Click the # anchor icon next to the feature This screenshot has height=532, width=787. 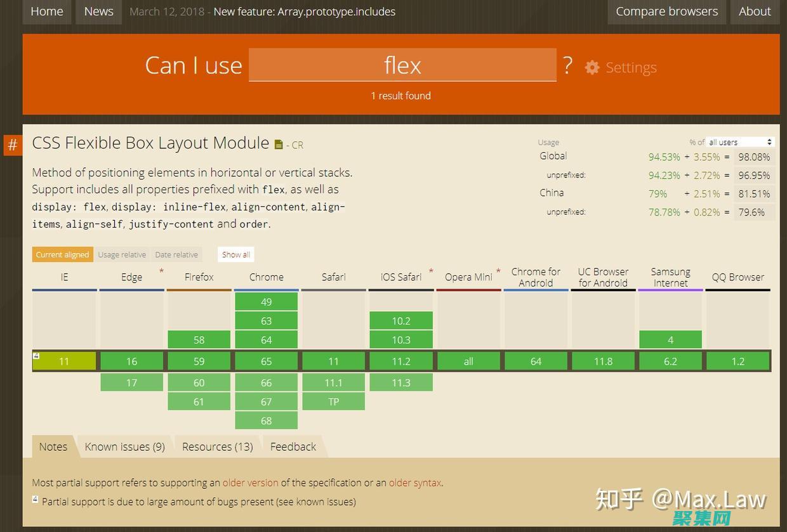[12, 145]
